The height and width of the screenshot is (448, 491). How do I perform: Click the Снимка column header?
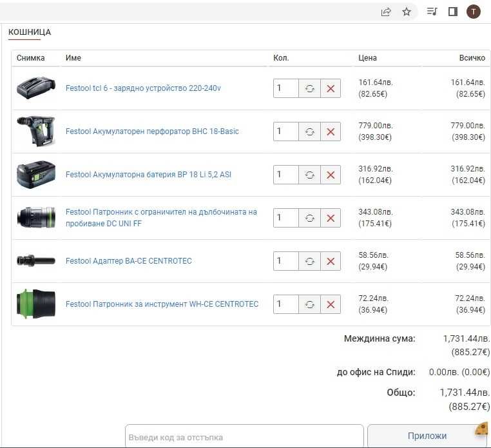click(x=31, y=58)
